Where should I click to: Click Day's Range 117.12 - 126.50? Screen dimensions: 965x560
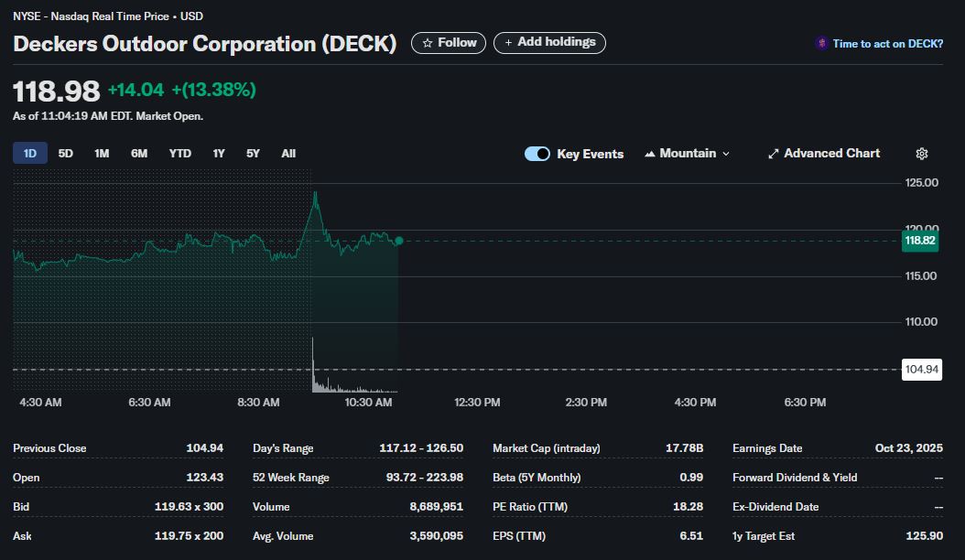point(421,448)
